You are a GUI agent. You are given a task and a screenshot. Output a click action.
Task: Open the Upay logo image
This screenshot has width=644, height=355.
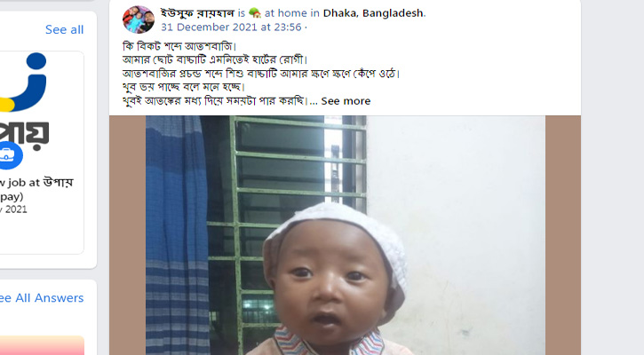pyautogui.click(x=25, y=102)
